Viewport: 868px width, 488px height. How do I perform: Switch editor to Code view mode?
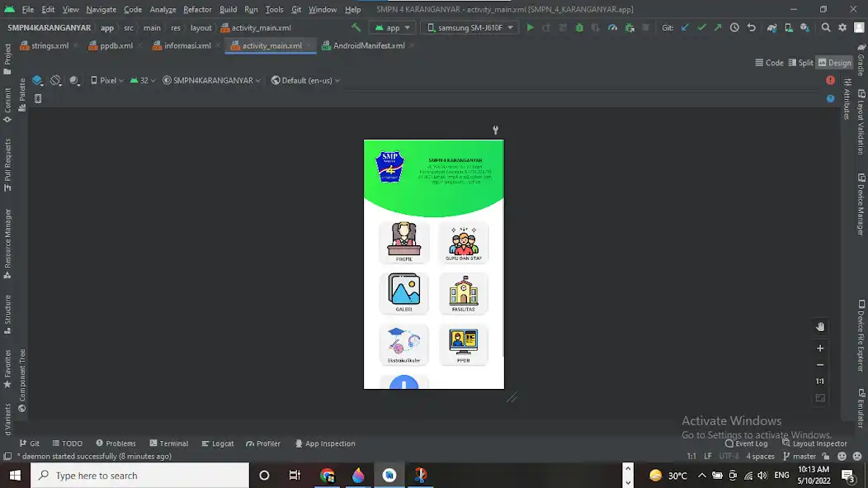coord(769,63)
